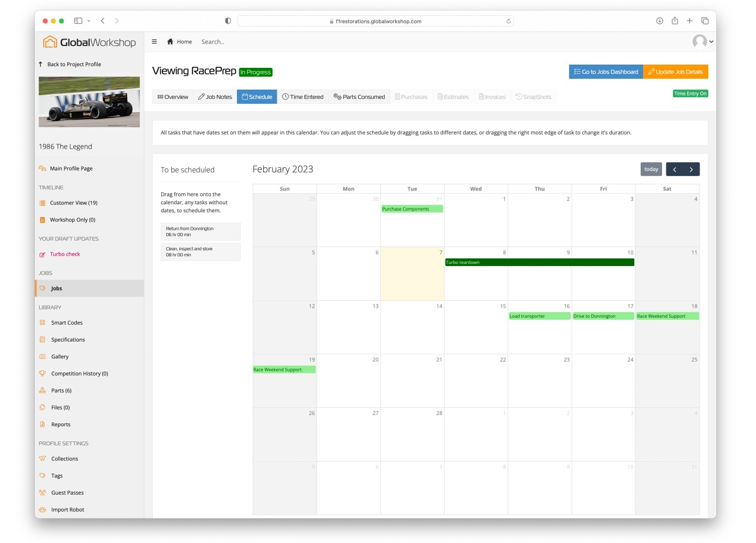Click the Drive to Donnington event
The image size is (756, 543).
tap(603, 316)
